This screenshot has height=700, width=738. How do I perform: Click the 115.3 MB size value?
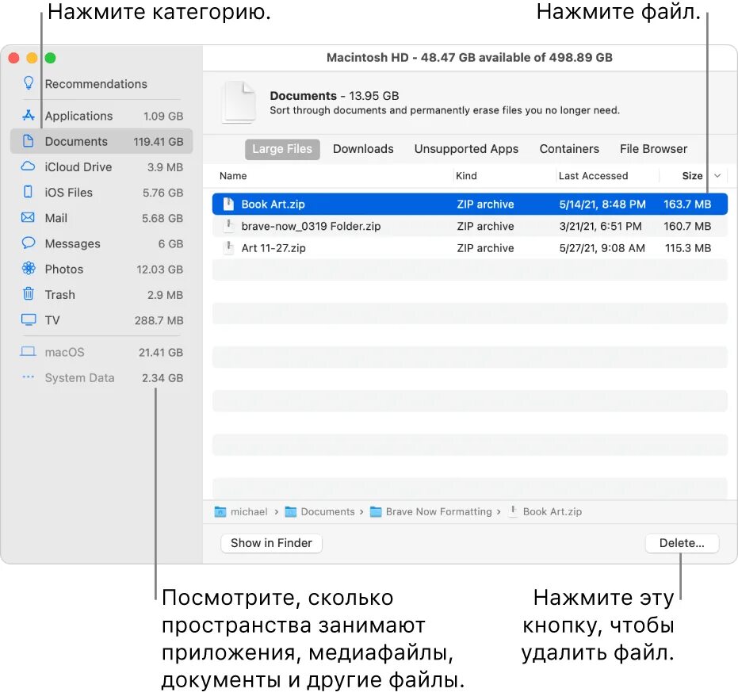(x=687, y=248)
